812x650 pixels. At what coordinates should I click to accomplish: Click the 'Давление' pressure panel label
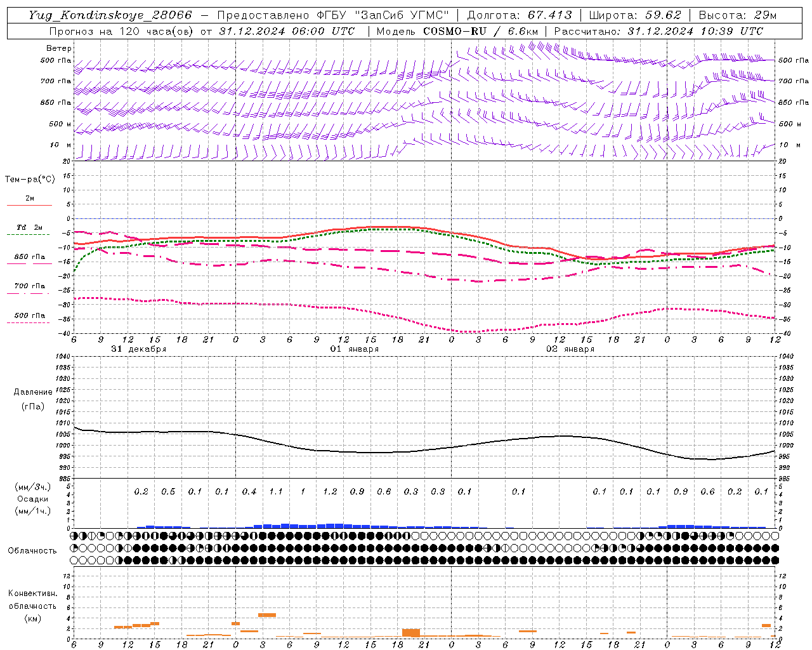tap(33, 392)
